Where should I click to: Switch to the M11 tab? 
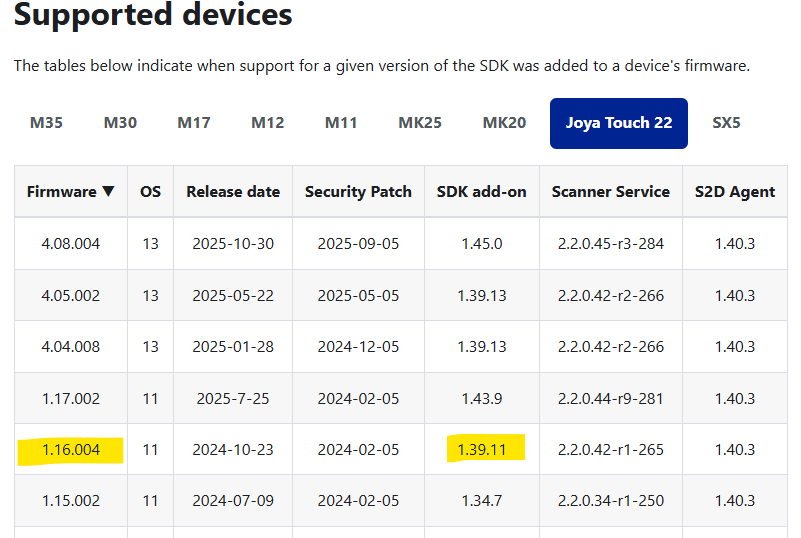coord(341,123)
